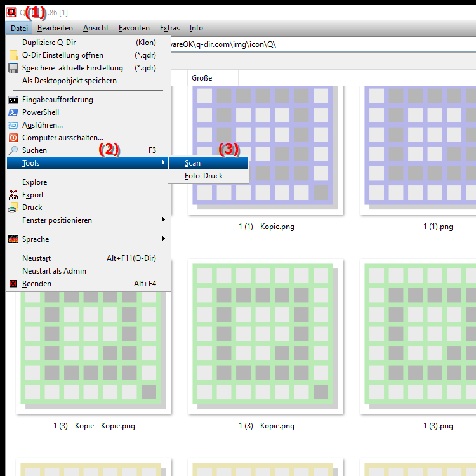Open the Extras menu

pyautogui.click(x=169, y=28)
